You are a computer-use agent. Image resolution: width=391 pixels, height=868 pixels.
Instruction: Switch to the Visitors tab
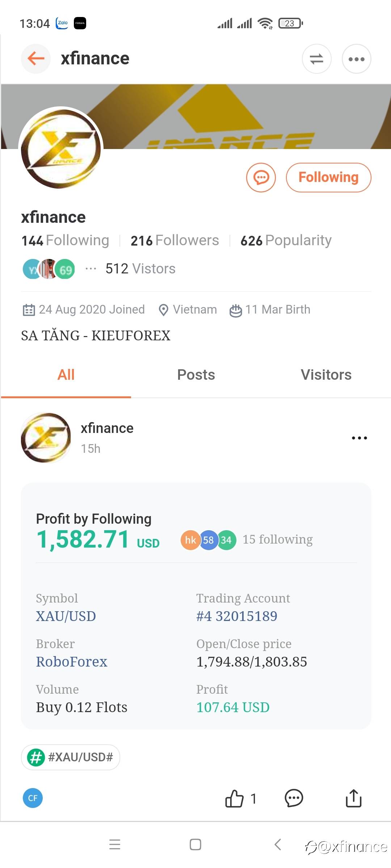(326, 375)
